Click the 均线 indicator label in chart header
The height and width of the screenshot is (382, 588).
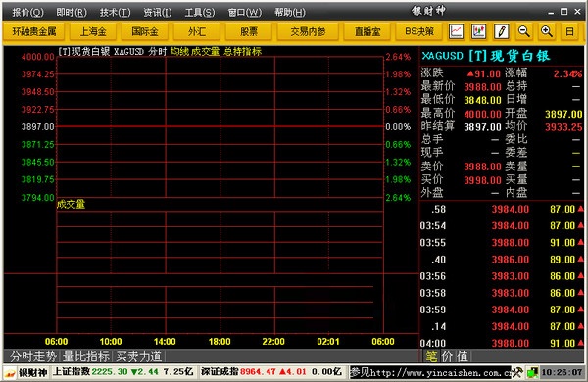(179, 52)
